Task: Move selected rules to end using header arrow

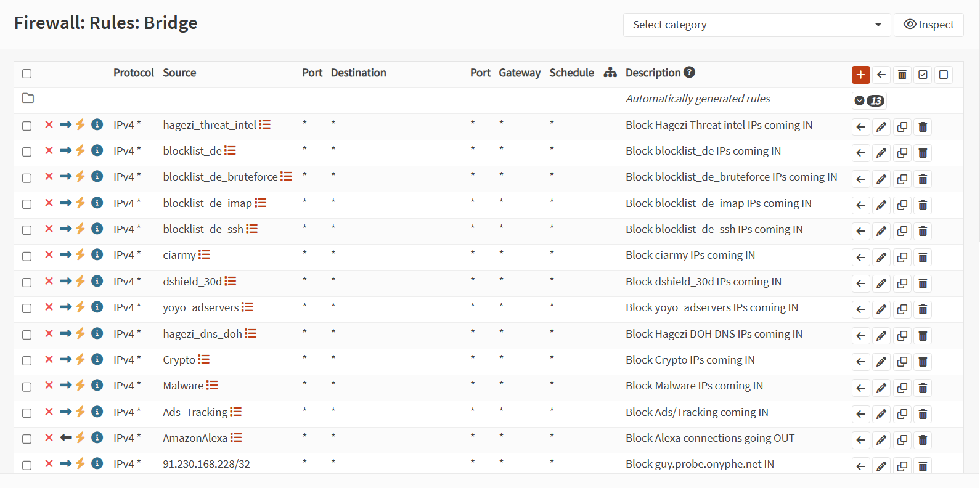Action: (x=881, y=75)
